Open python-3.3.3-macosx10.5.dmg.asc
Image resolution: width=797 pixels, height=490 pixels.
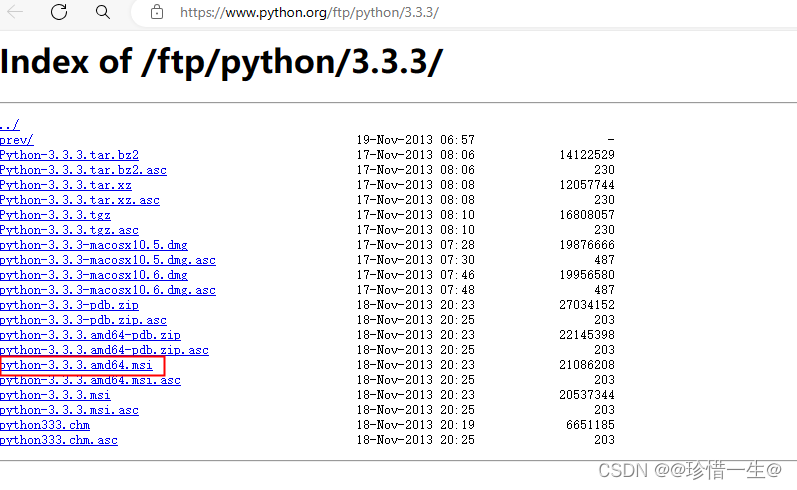[108, 260]
